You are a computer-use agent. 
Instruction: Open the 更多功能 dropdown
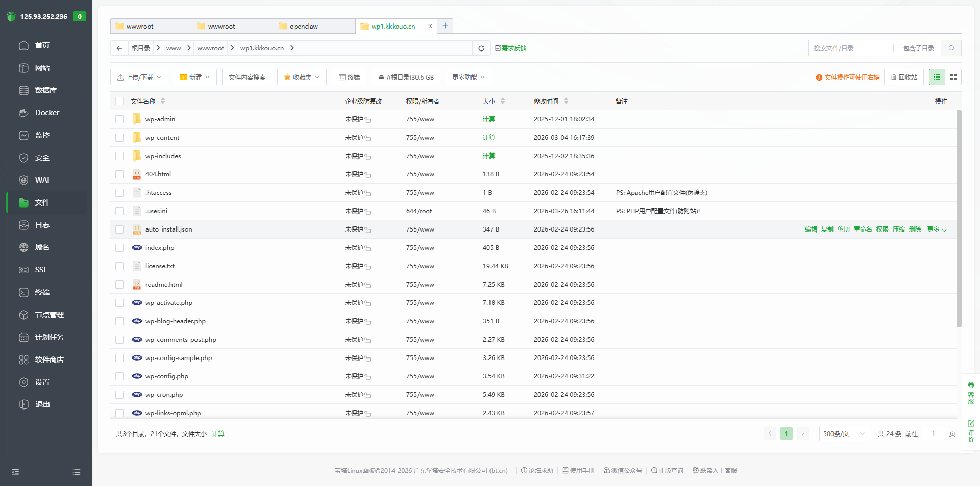point(468,78)
